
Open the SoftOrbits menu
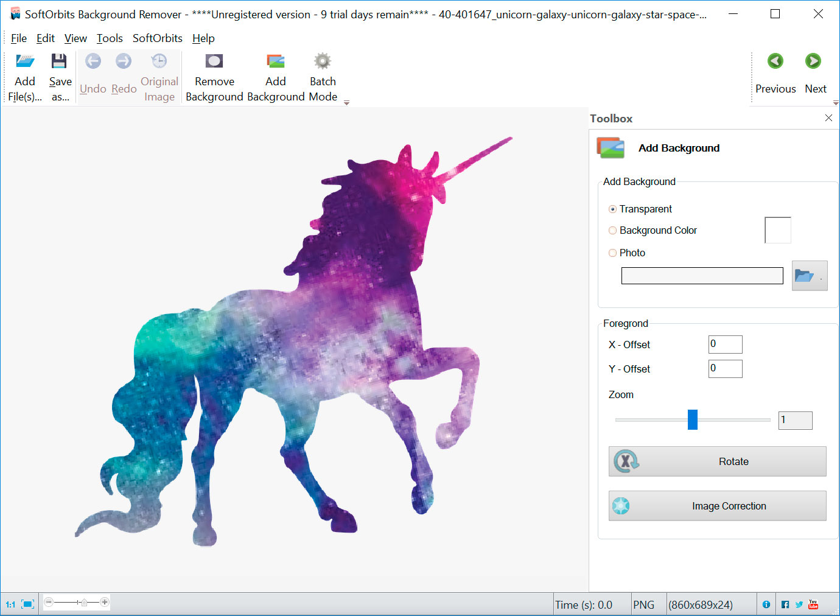pyautogui.click(x=157, y=38)
